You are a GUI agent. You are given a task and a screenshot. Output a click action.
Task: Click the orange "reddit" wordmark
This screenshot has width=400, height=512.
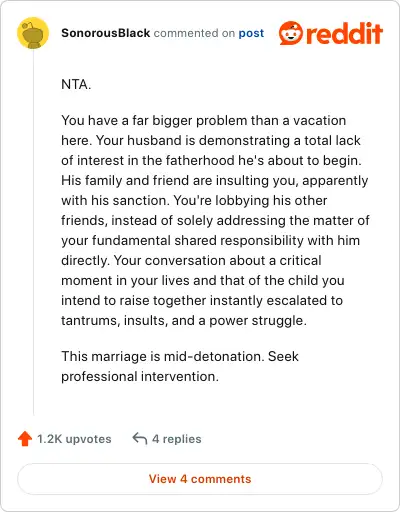pyautogui.click(x=344, y=33)
